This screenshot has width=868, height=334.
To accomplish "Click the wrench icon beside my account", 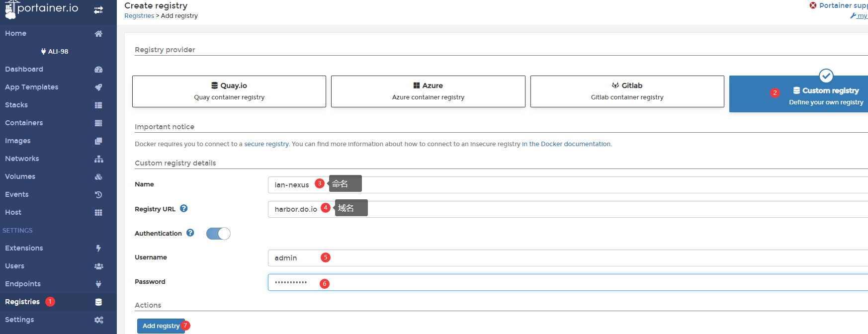I will (853, 16).
